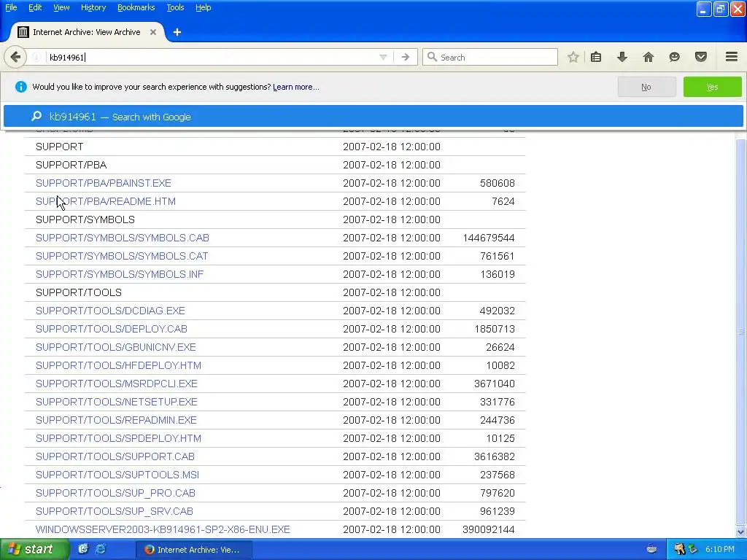This screenshot has width=747, height=560.
Task: Download WINDOWSSERVER2003-KB914961-SP2-X86-ENU.EXE link
Action: click(x=163, y=529)
